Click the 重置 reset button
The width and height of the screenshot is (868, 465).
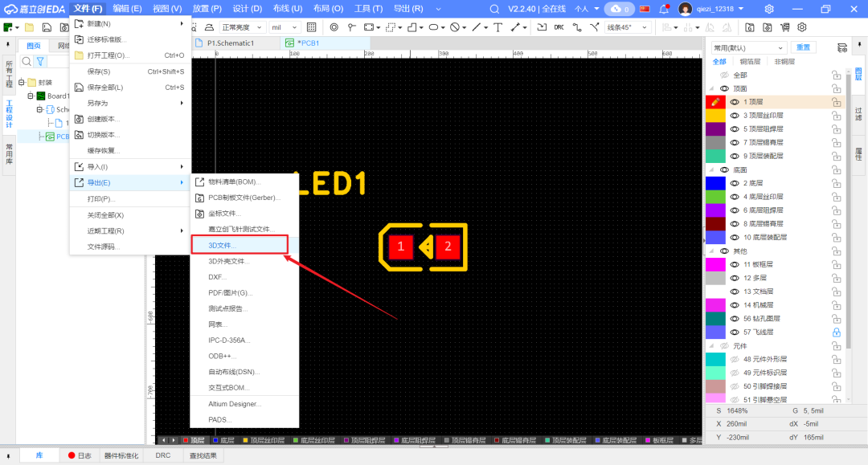pyautogui.click(x=803, y=47)
